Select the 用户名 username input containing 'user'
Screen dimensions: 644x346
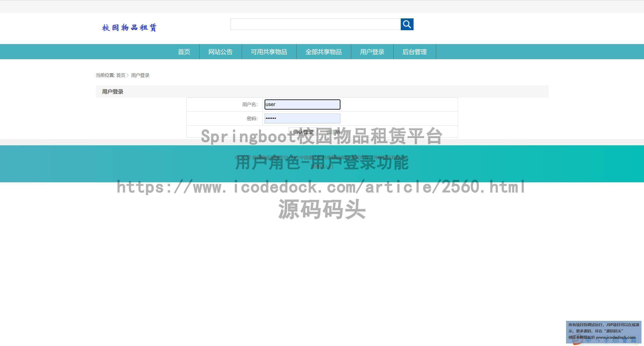302,104
